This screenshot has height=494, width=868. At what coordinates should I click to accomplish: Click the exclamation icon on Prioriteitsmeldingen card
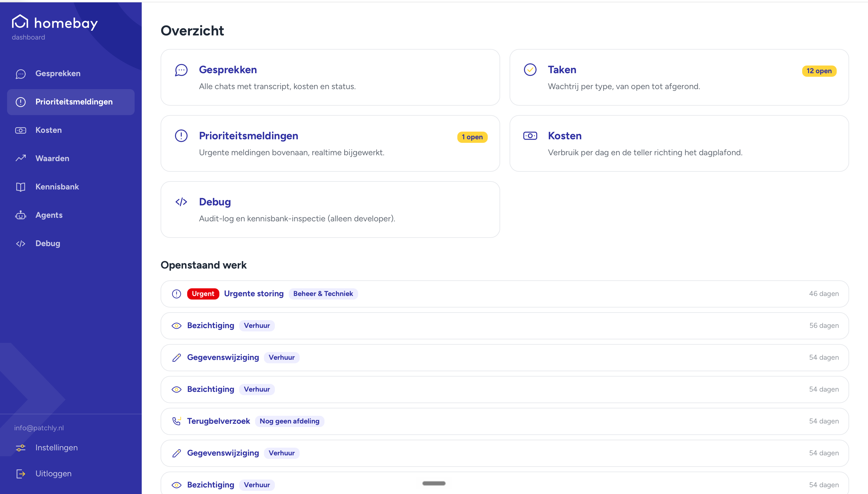point(181,136)
